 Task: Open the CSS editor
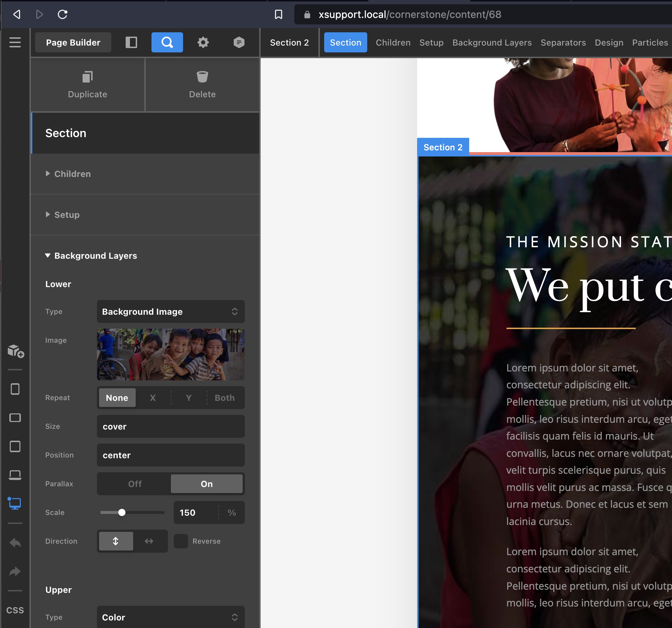click(15, 610)
